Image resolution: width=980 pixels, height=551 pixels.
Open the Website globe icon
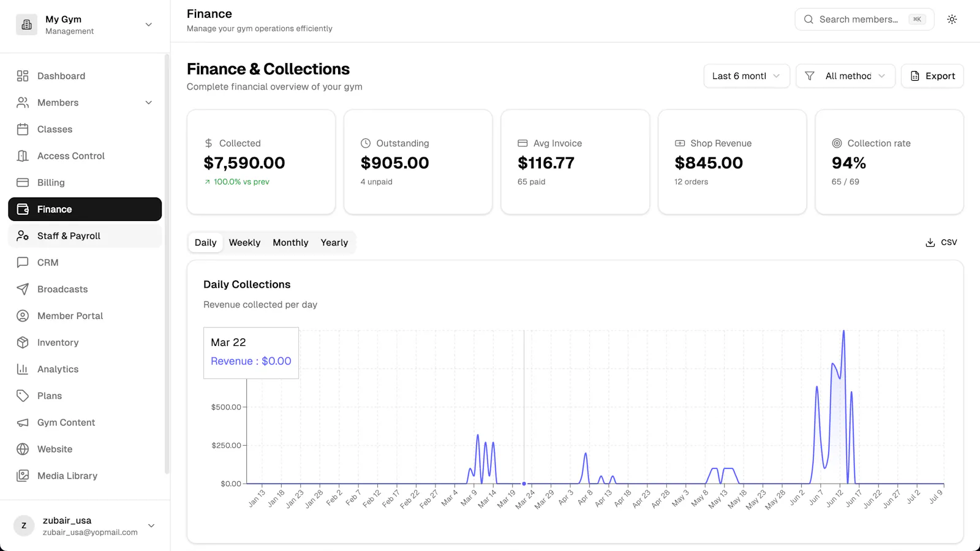pos(23,449)
